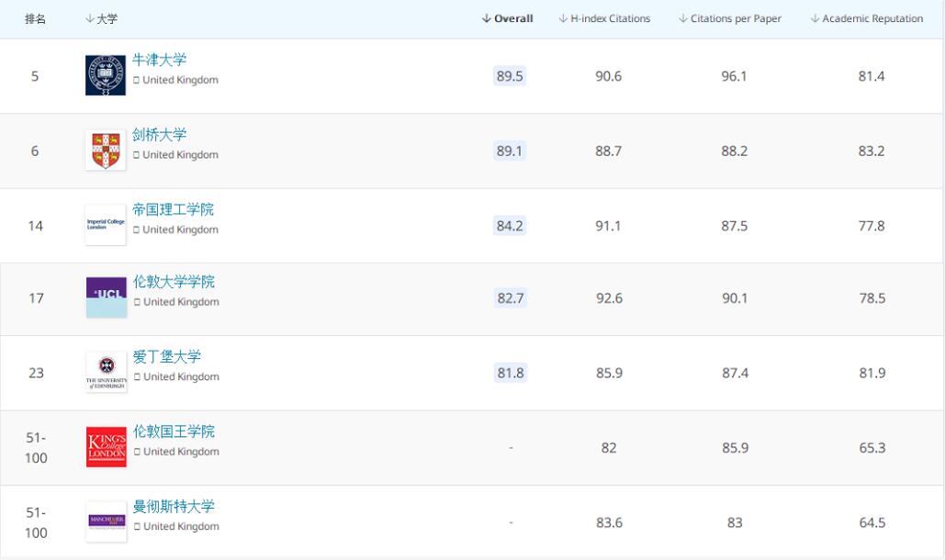Sort by H-index Citations column
The width and height of the screenshot is (945, 560).
pyautogui.click(x=604, y=19)
